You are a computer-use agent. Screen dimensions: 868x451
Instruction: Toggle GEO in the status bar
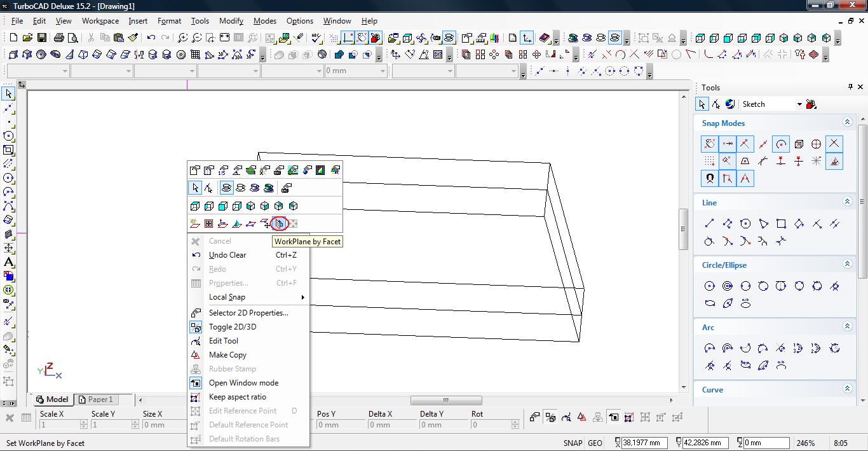(x=595, y=443)
